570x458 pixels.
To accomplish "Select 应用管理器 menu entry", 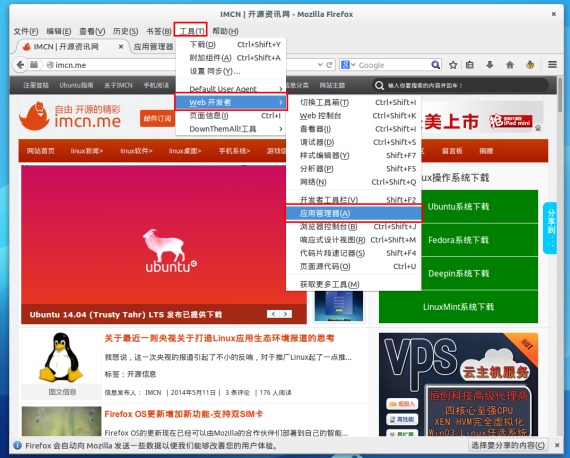I will point(354,213).
